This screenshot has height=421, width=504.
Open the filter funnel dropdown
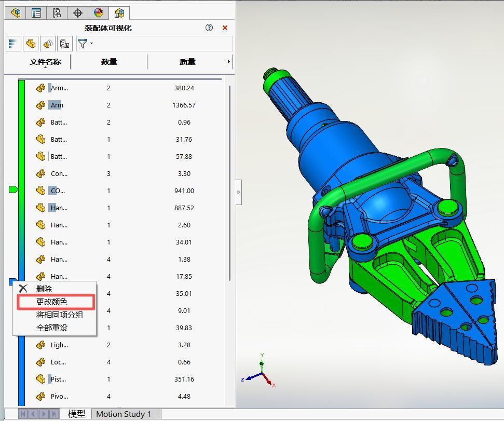[85, 44]
